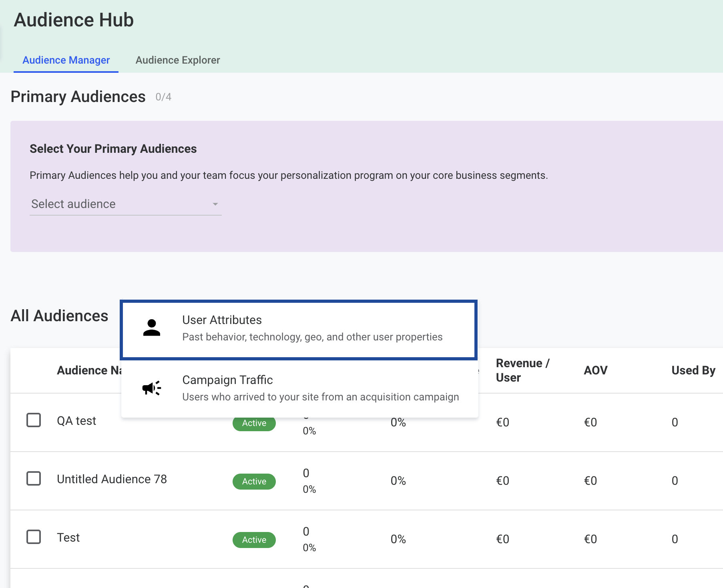The image size is (723, 588).
Task: Click the megaphone icon beside Campaign Traffic
Action: [x=152, y=388]
